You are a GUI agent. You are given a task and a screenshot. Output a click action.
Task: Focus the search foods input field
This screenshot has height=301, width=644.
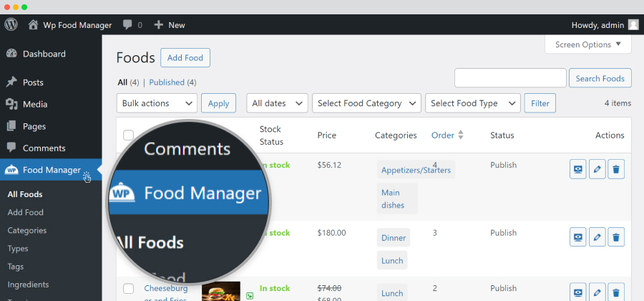click(x=510, y=78)
